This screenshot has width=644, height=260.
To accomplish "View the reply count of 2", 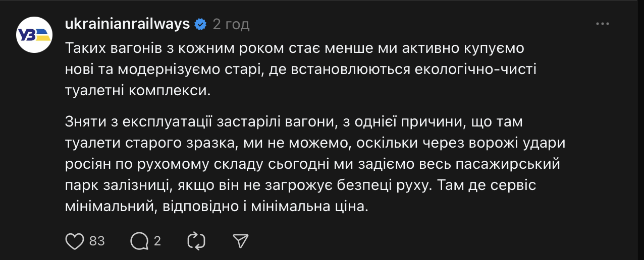I will point(157,241).
